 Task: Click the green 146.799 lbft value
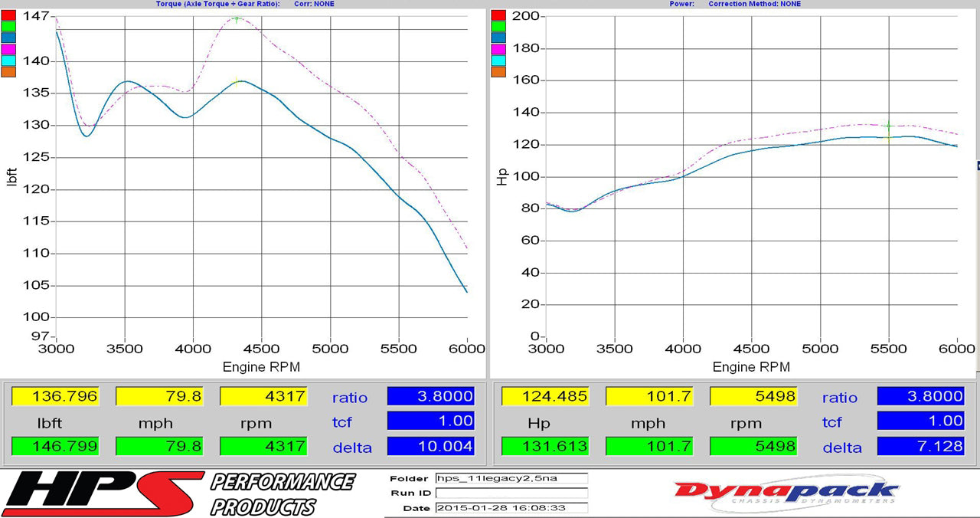[x=55, y=446]
